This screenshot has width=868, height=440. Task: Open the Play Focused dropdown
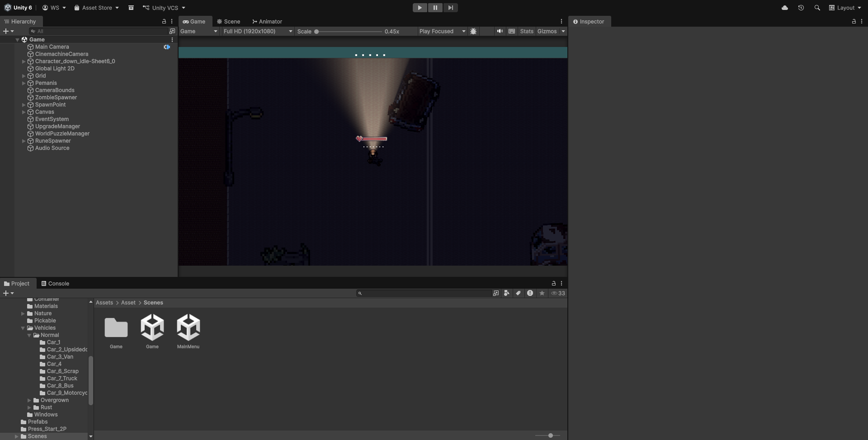pos(442,31)
